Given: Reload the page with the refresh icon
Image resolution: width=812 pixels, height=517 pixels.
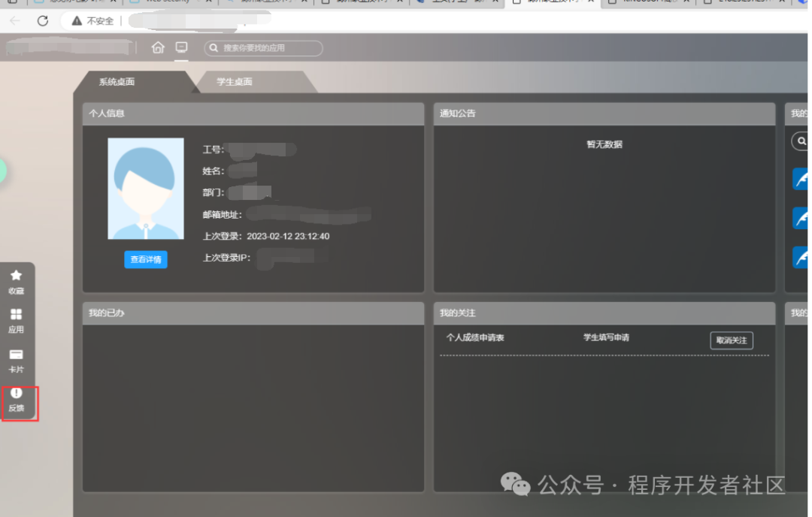Looking at the screenshot, I should coord(43,21).
